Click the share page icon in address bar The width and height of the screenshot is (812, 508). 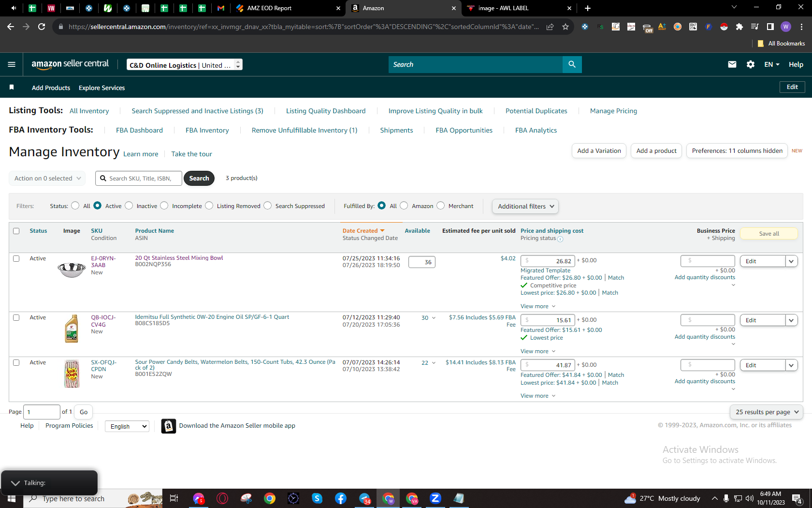click(x=550, y=27)
